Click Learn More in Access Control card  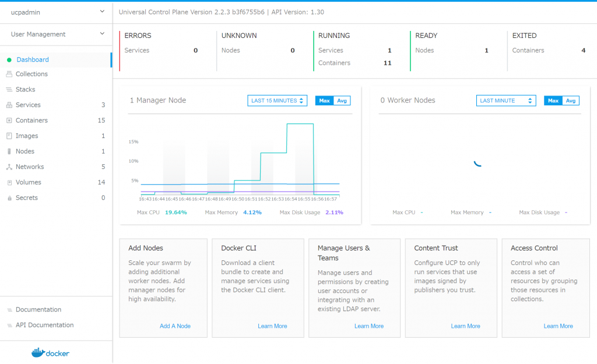pyautogui.click(x=558, y=326)
